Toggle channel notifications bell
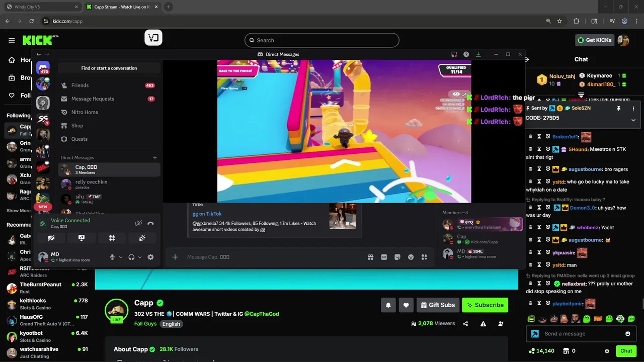Screen dimensions: 644x362 click(388, 305)
